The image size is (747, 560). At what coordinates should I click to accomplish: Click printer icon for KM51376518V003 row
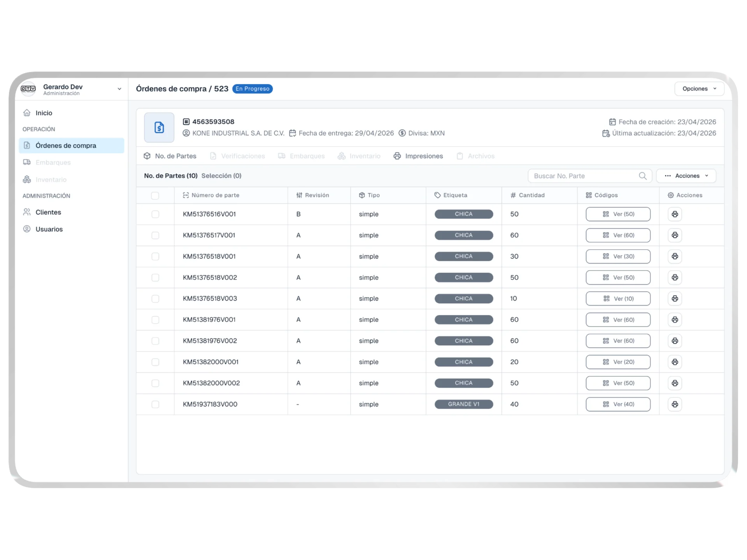[x=675, y=299]
